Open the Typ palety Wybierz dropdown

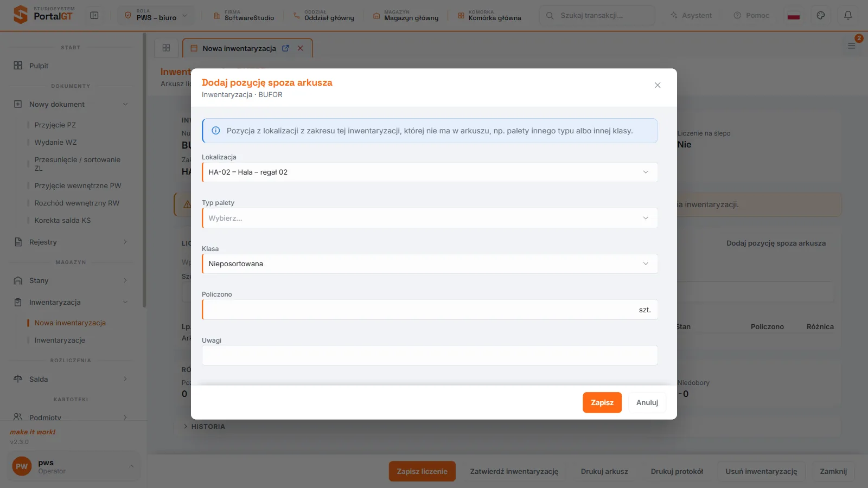[430, 218]
